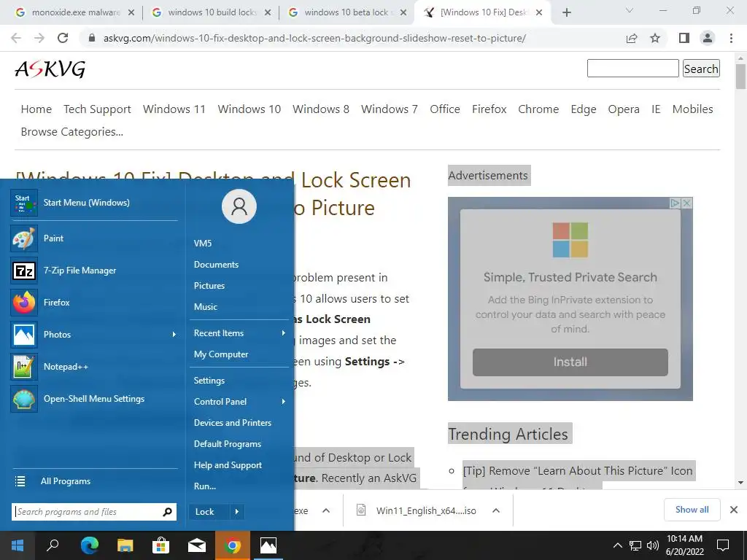Open the arrow next to Lock
Viewport: 747px width, 560px height.
pos(237,512)
